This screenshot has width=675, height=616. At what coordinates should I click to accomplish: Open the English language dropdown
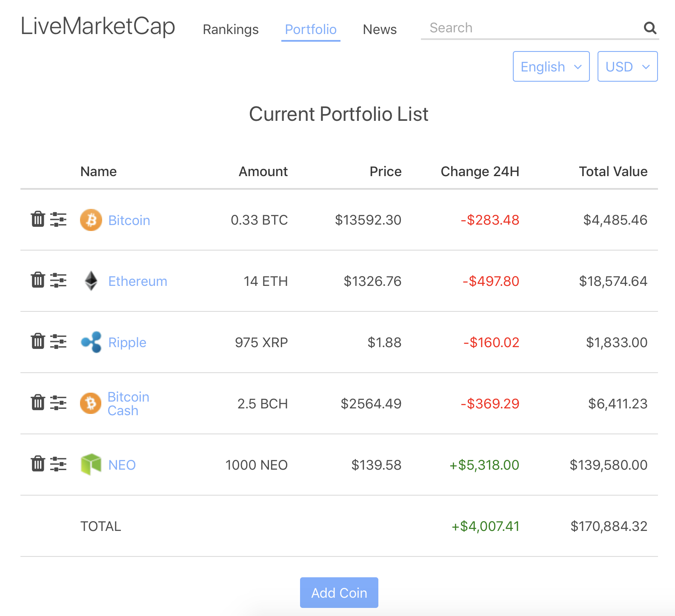(x=551, y=67)
